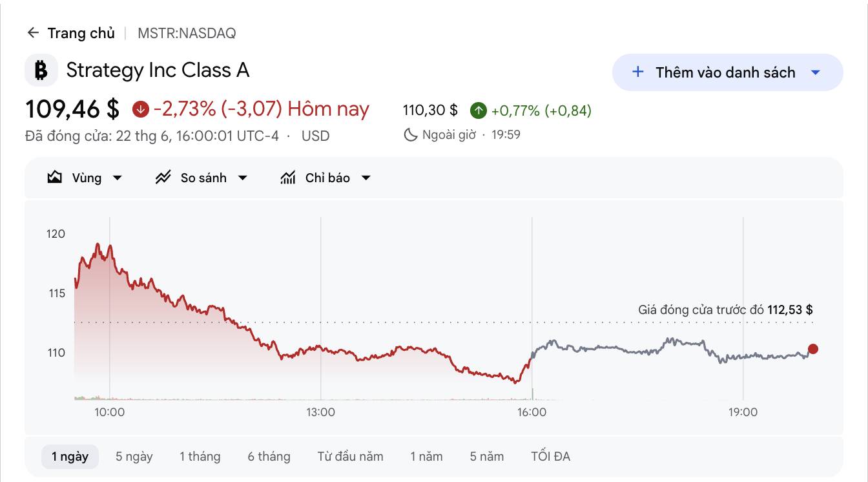The width and height of the screenshot is (868, 482).
Task: Click the green up-arrow after-hours change icon
Action: tap(478, 110)
